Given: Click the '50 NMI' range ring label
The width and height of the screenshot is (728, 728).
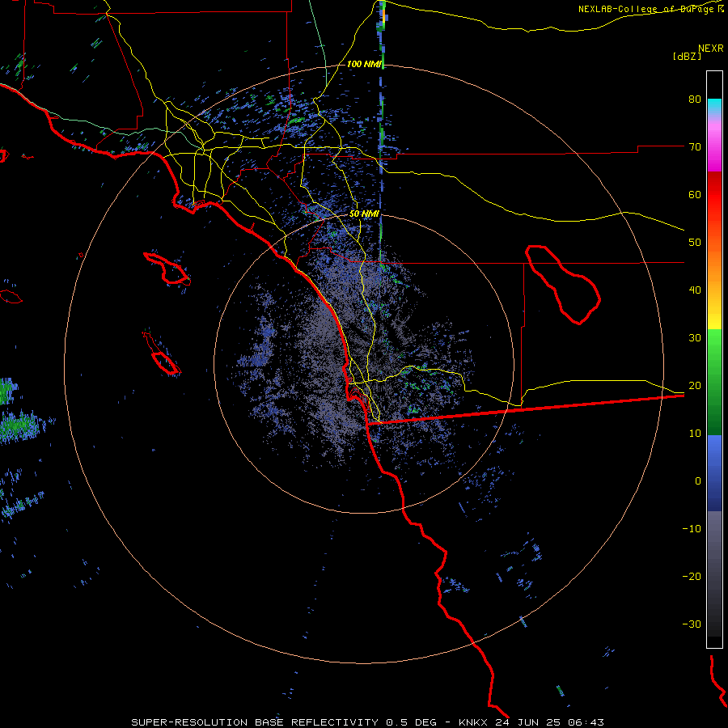Looking at the screenshot, I should 364,214.
